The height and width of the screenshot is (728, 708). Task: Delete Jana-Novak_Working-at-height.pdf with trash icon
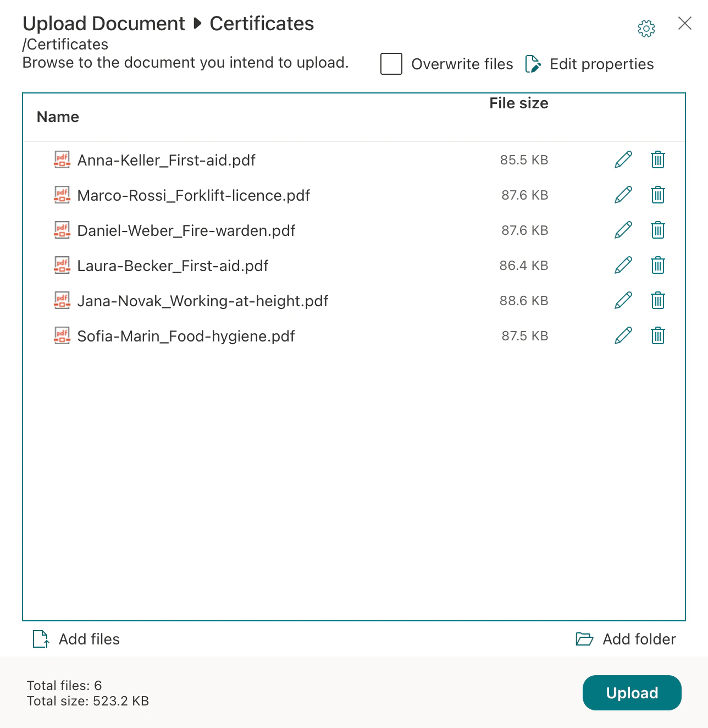658,301
